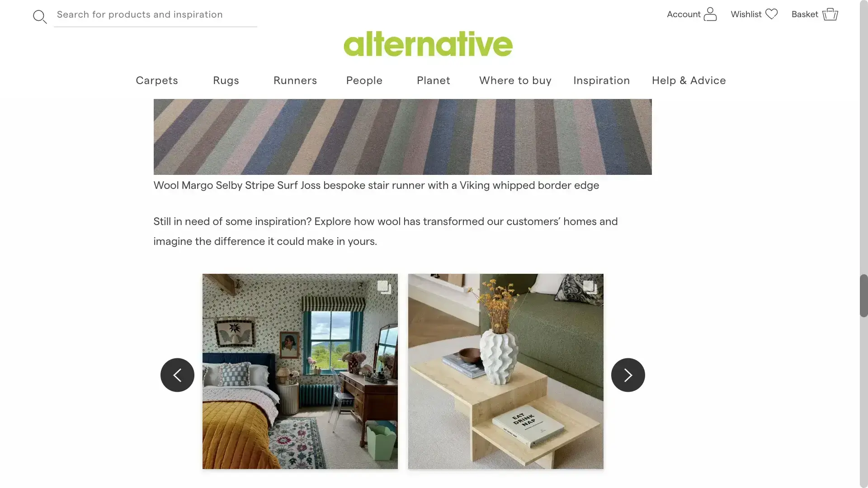The image size is (868, 488).
Task: Click the Wishlist heart icon
Action: (771, 14)
